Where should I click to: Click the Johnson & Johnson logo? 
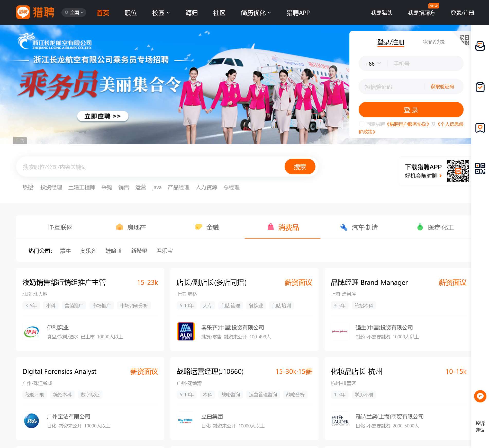pos(340,331)
